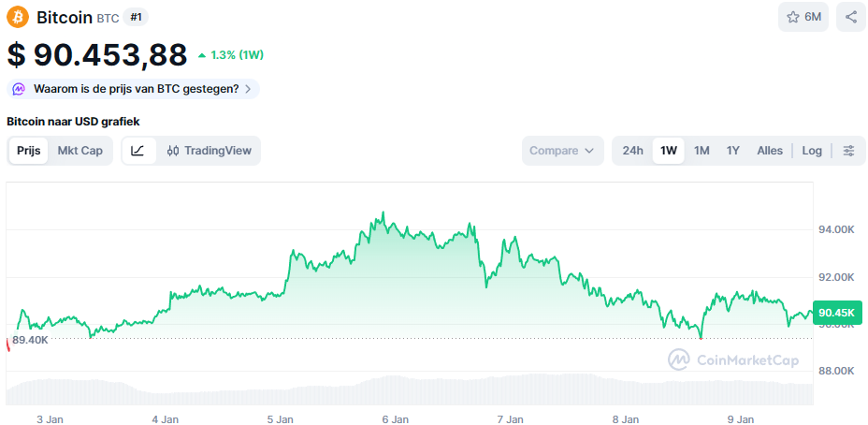The height and width of the screenshot is (425, 868).
Task: Open chart settings sliders icon
Action: pyautogui.click(x=848, y=151)
